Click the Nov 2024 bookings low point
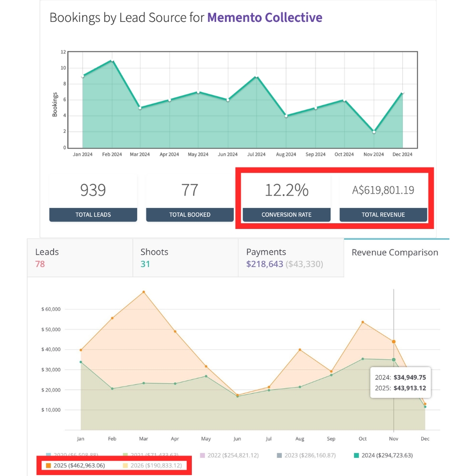Image resolution: width=476 pixels, height=476 pixels. (374, 132)
